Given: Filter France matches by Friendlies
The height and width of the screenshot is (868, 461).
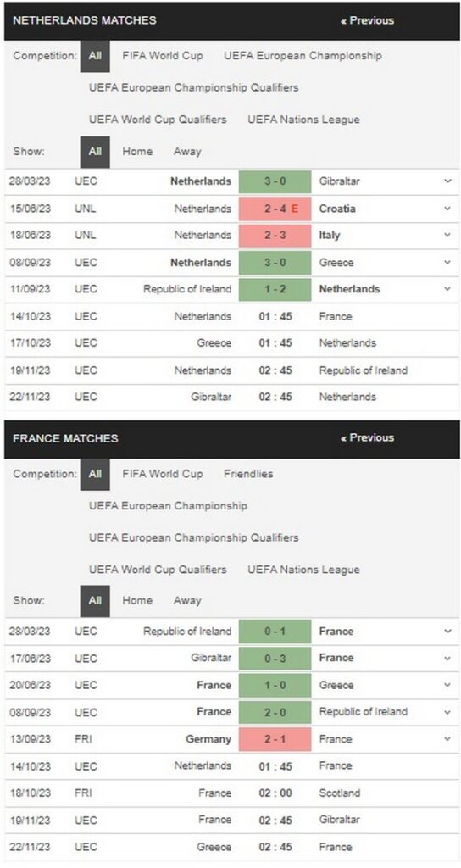Looking at the screenshot, I should tap(248, 474).
